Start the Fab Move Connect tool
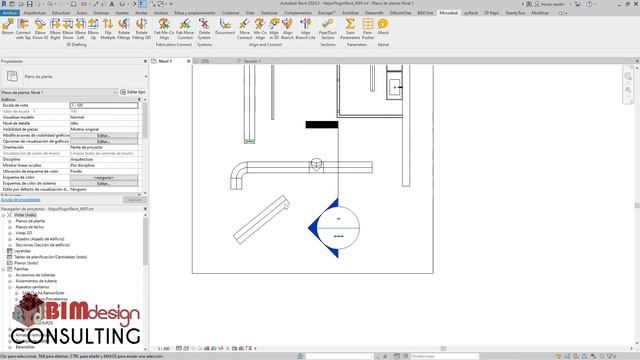The image size is (640, 360). [185, 29]
